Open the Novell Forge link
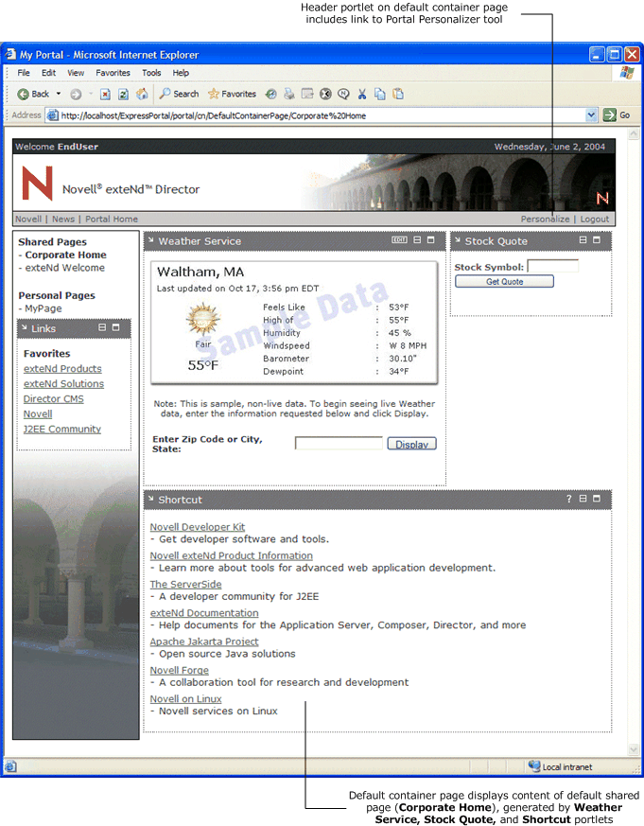Screen dimensions: 644x826 pos(180,670)
